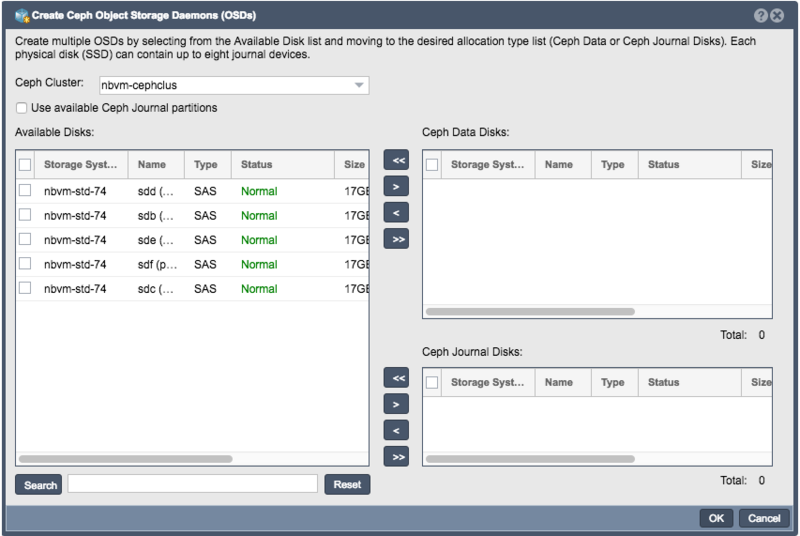Select the sde disk name cell
800x536 pixels.
pos(156,240)
